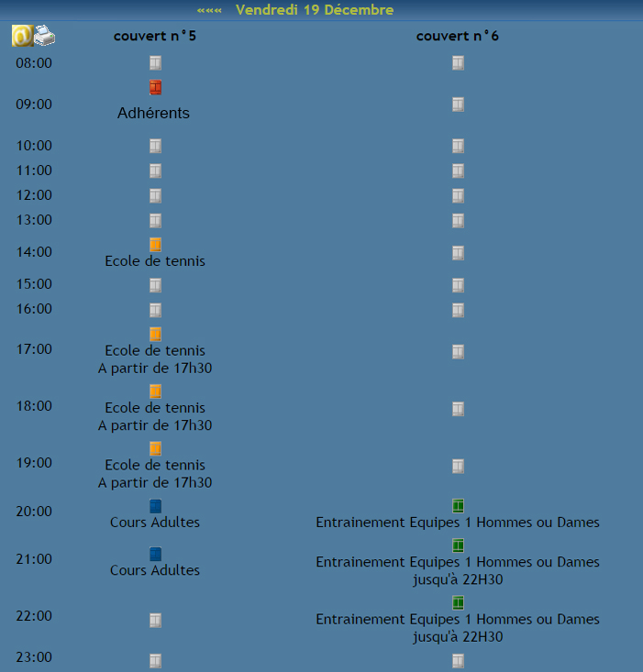The image size is (643, 672).
Task: Click the printer icon
Action: [45, 36]
